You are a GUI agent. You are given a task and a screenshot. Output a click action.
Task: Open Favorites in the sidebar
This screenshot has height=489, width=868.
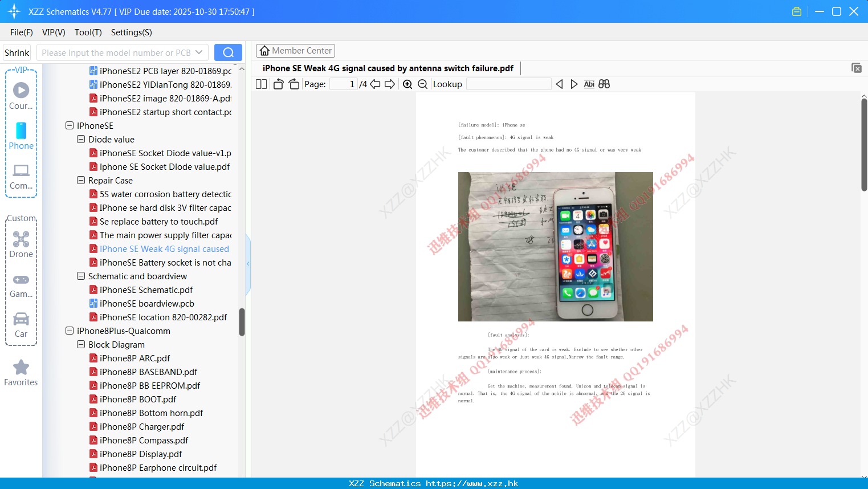(21, 373)
